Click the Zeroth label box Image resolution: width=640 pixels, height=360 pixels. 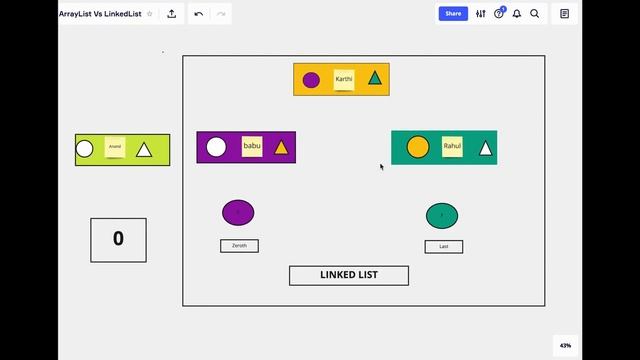click(240, 246)
